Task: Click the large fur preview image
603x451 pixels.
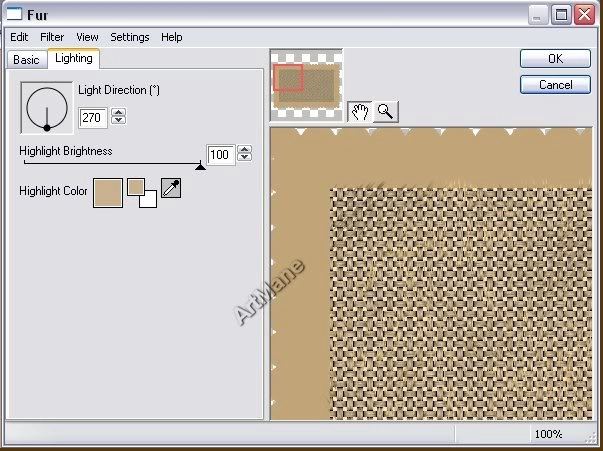Action: (431, 273)
